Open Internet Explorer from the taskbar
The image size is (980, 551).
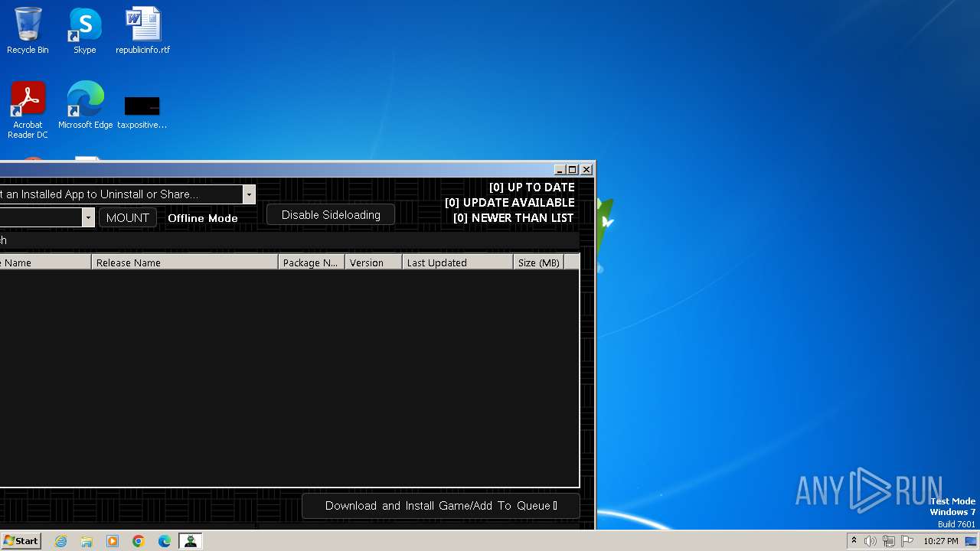click(x=60, y=541)
